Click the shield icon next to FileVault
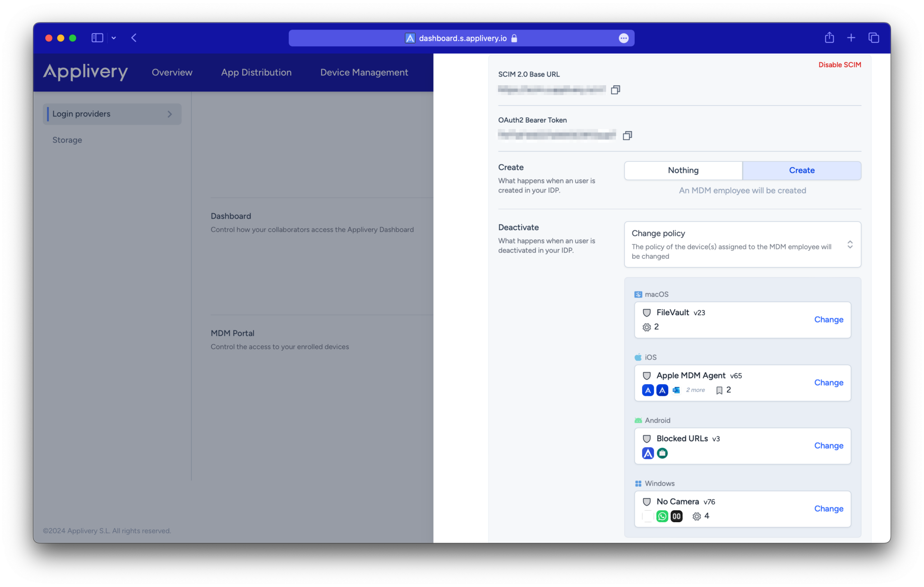This screenshot has height=587, width=924. pos(647,312)
